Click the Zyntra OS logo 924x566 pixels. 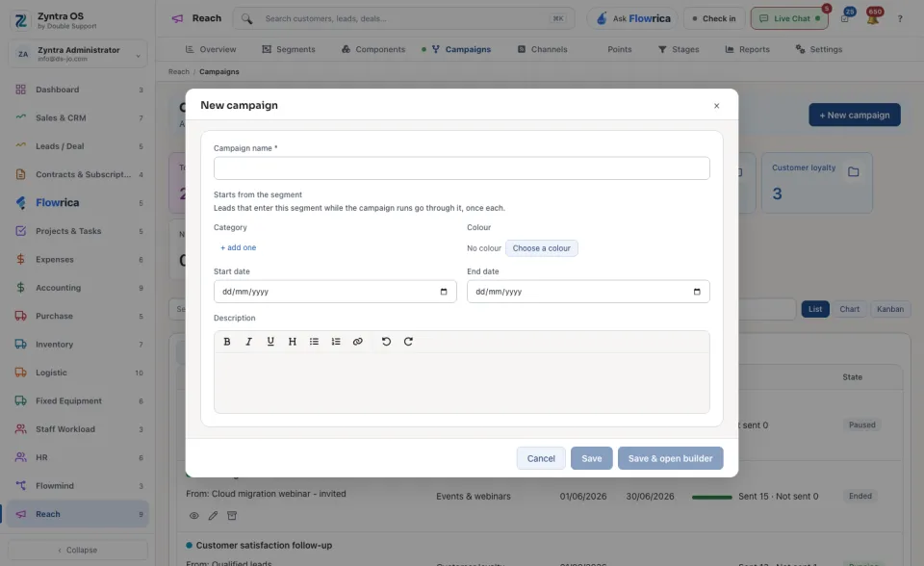tap(20, 20)
